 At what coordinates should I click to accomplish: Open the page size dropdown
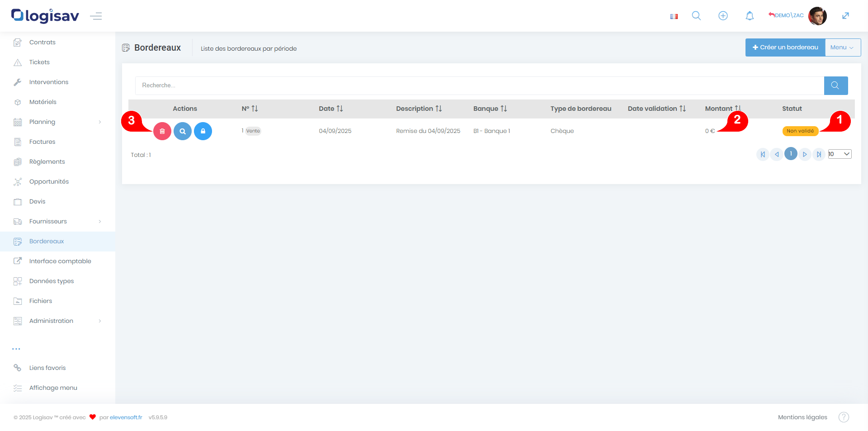click(840, 154)
